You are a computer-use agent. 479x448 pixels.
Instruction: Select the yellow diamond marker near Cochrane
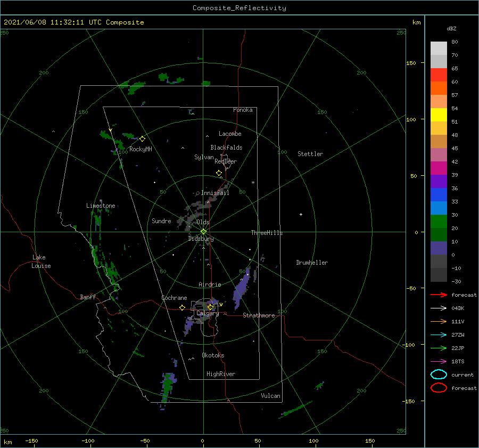[183, 308]
